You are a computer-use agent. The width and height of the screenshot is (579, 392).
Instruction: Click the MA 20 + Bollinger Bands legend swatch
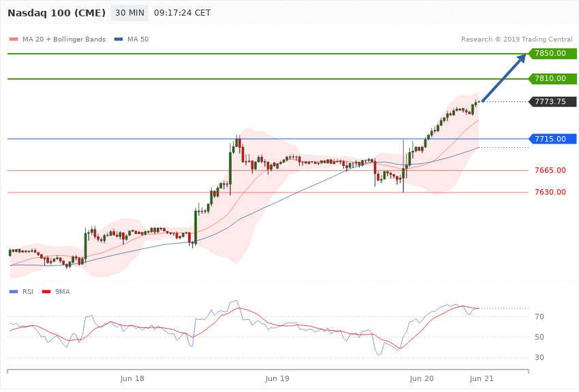click(14, 39)
